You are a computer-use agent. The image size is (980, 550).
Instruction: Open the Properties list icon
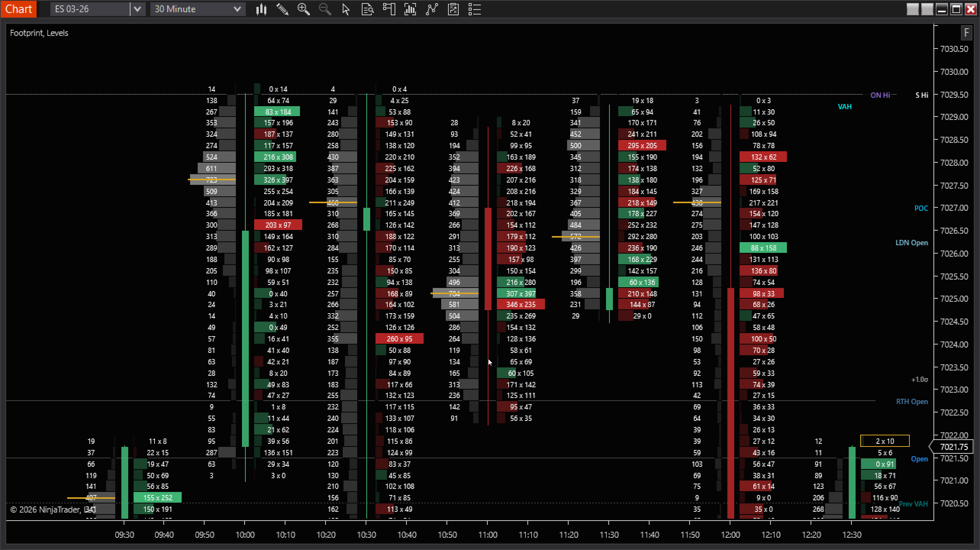click(474, 9)
